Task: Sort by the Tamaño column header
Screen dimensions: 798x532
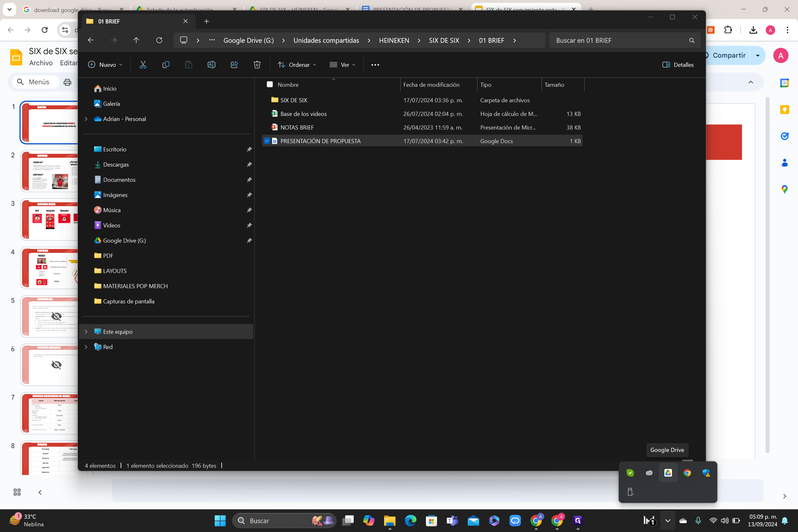Action: tap(563, 85)
